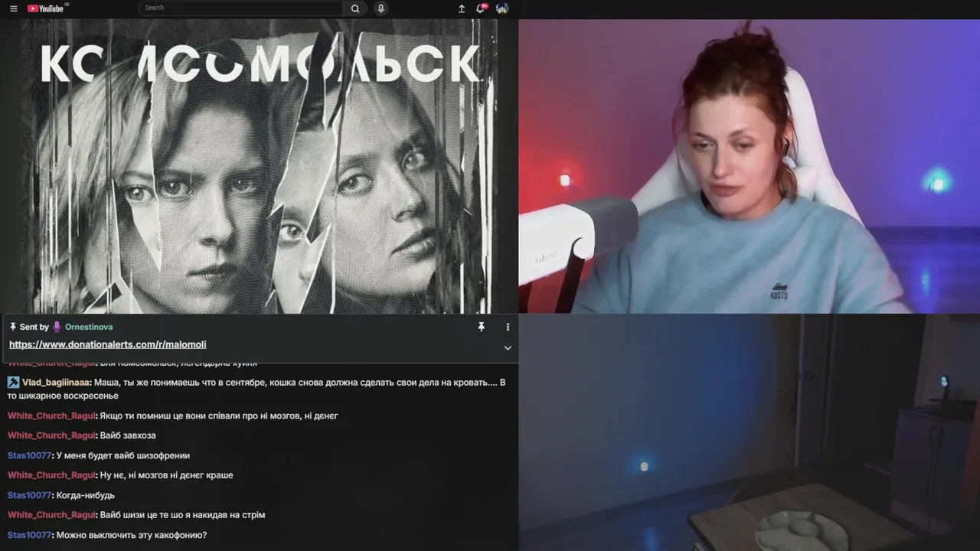Open the notifications bell
980x551 pixels.
tap(481, 8)
